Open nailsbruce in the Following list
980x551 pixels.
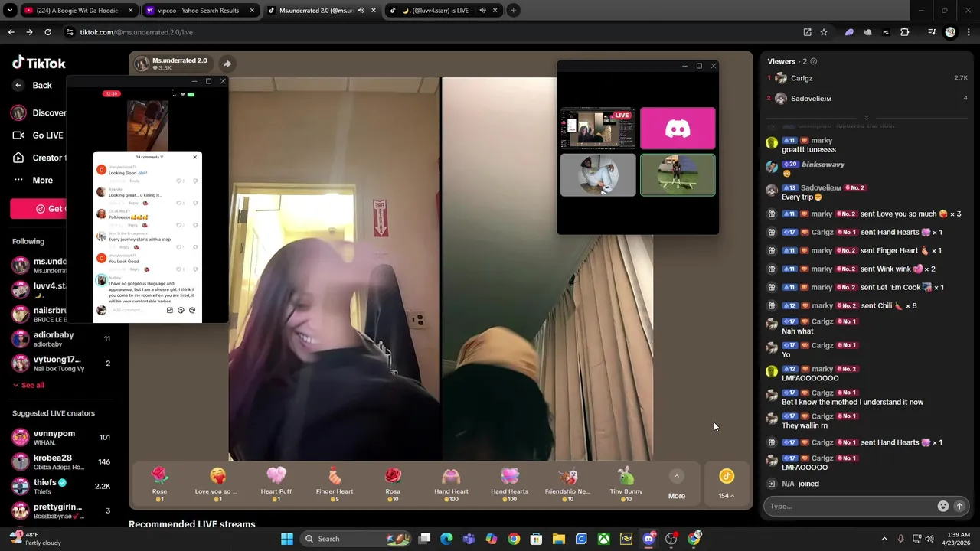38,315
